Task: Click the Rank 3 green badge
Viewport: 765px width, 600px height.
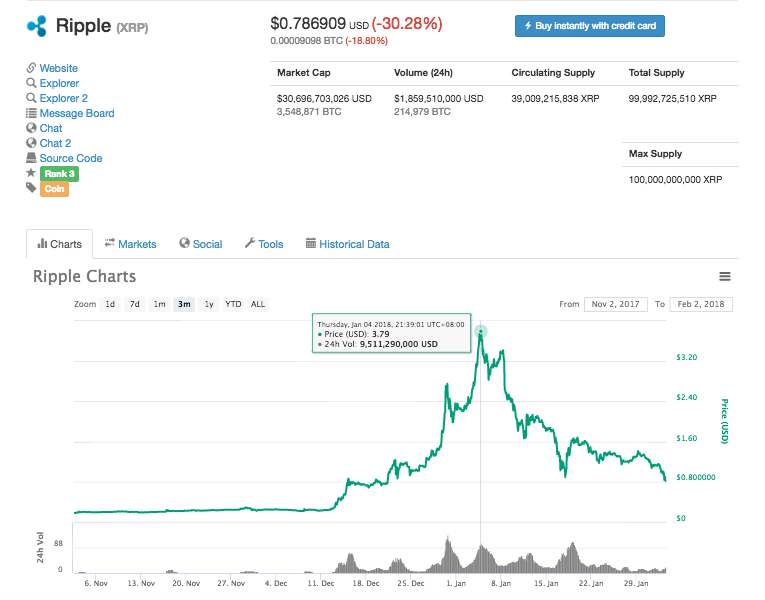Action: tap(58, 173)
